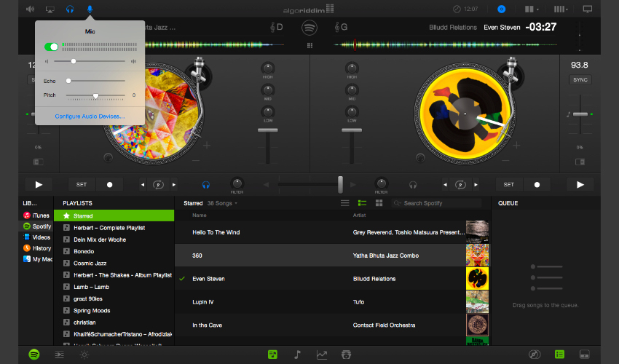The width and height of the screenshot is (619, 364).
Task: Click SET cue on the right deck
Action: tap(509, 184)
